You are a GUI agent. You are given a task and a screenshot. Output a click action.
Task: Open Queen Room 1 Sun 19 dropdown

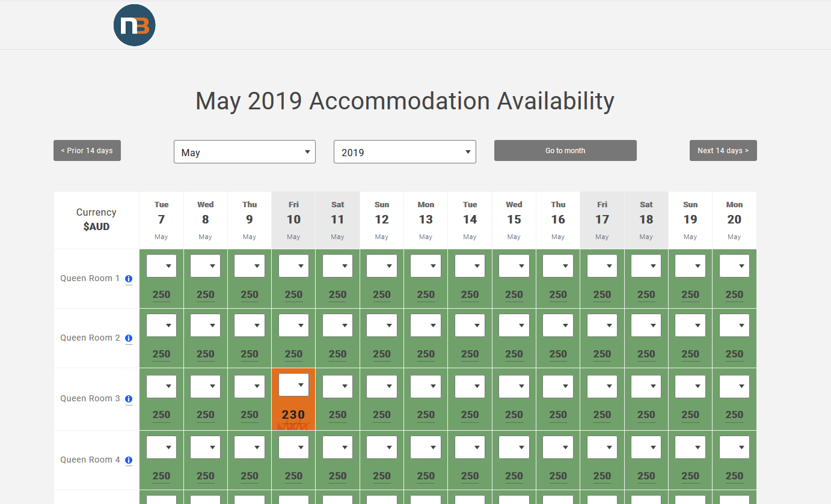690,266
